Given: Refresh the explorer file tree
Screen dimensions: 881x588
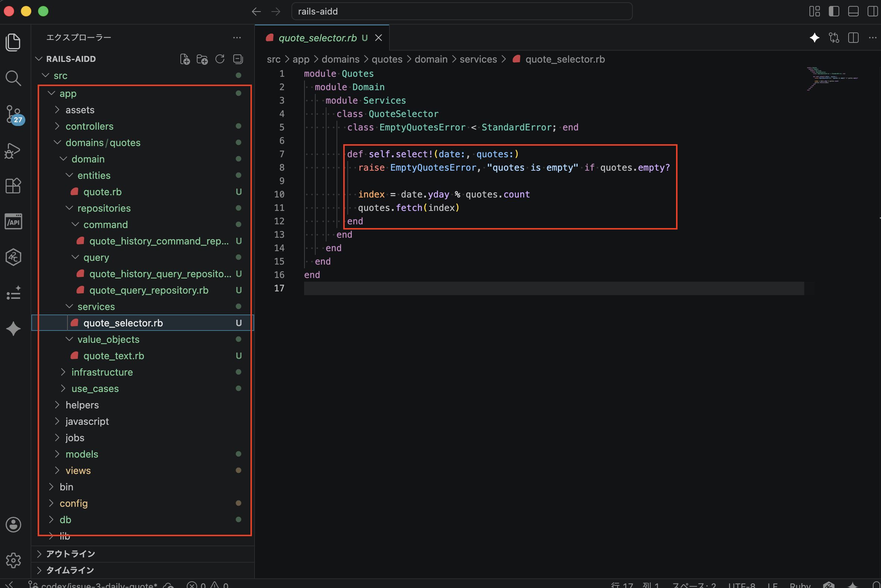Looking at the screenshot, I should click(x=220, y=59).
